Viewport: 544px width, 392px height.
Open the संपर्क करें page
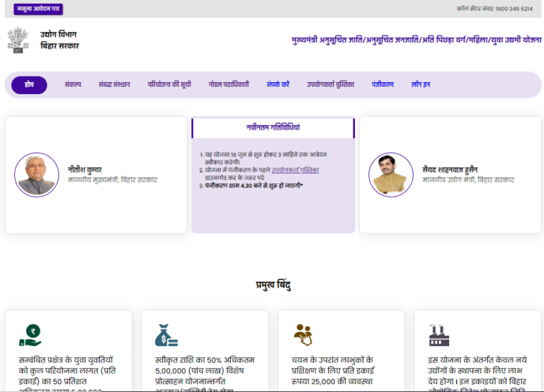pyautogui.click(x=278, y=85)
